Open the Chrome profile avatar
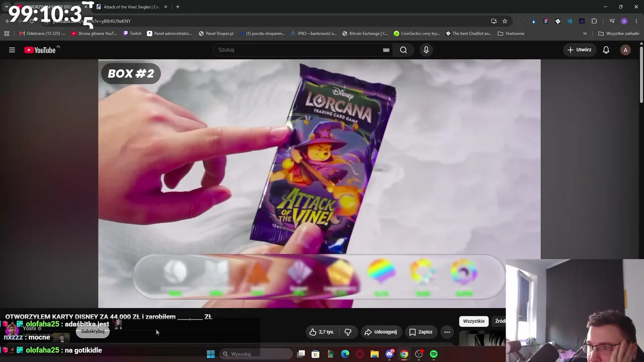The image size is (644, 362). click(624, 21)
